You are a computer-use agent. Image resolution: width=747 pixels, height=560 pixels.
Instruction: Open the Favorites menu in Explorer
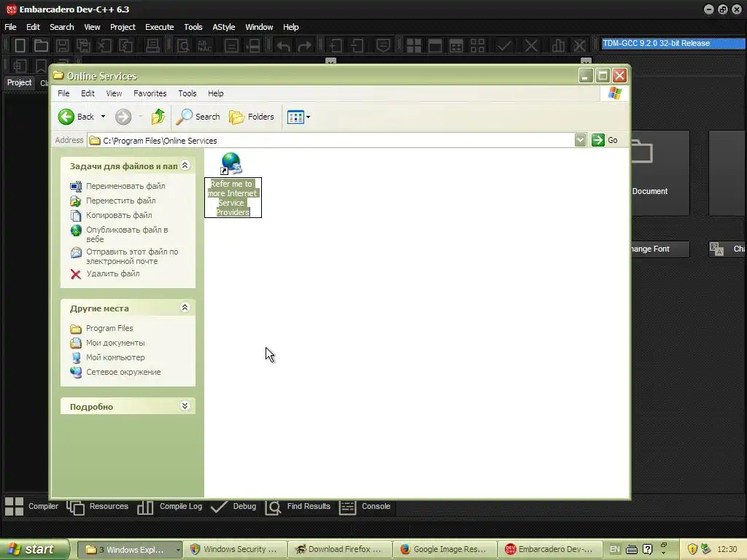150,93
